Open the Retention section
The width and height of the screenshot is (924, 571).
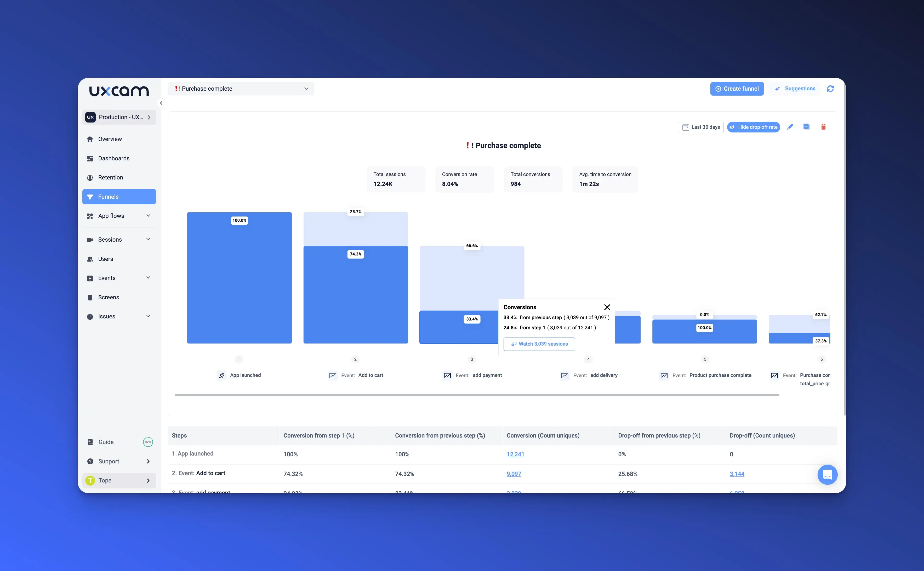point(110,178)
